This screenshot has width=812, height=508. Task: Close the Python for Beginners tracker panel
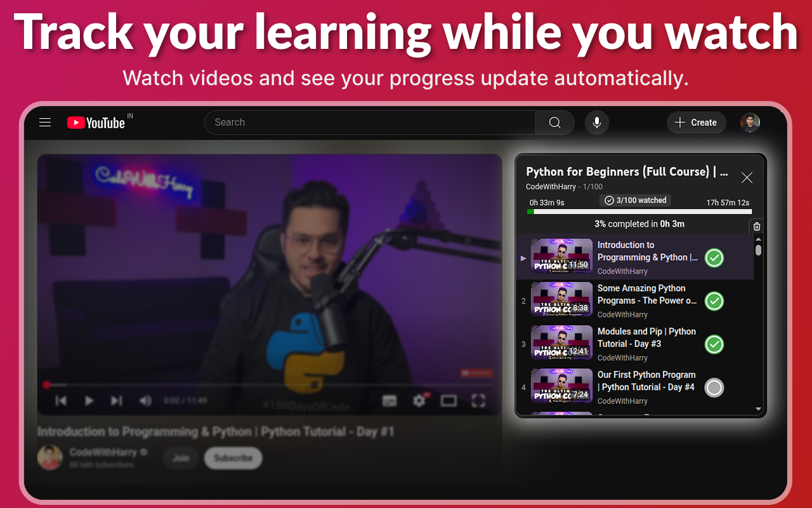747,177
